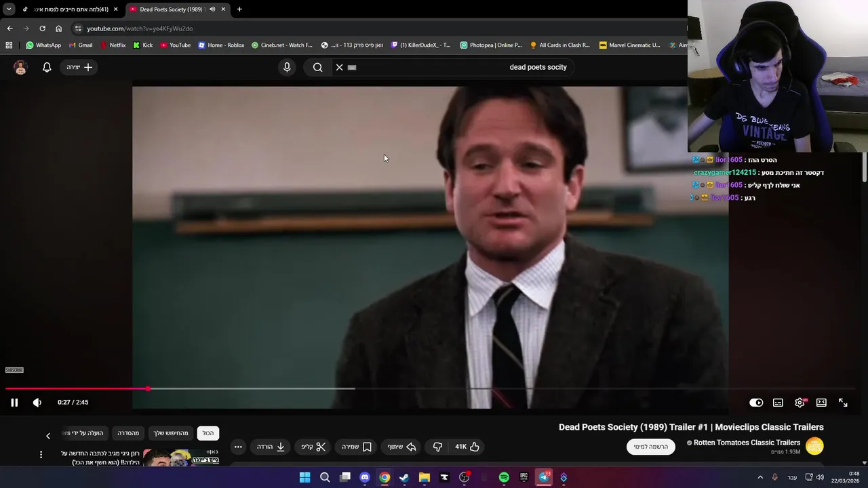
Task: Open YouTube notifications bell
Action: (47, 67)
